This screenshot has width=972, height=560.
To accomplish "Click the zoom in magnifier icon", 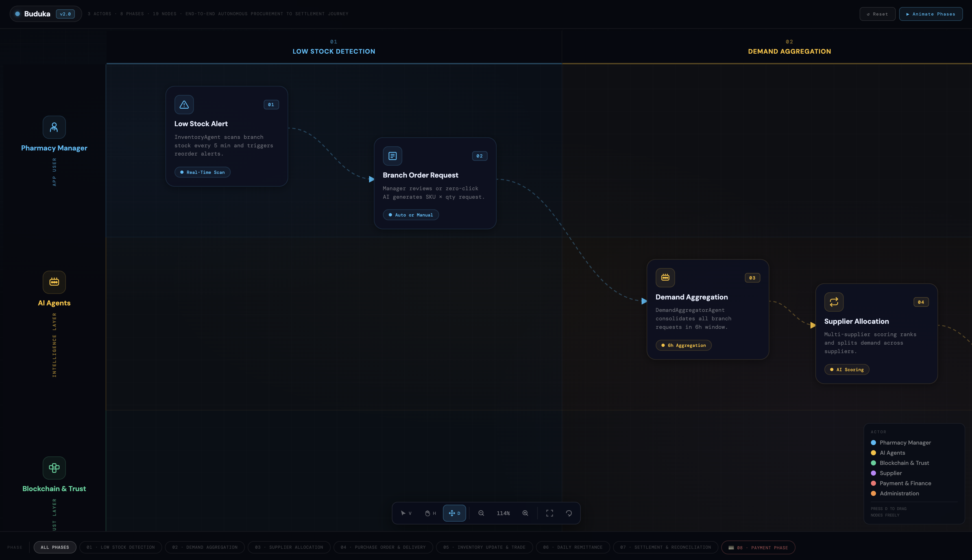I will coord(525,513).
